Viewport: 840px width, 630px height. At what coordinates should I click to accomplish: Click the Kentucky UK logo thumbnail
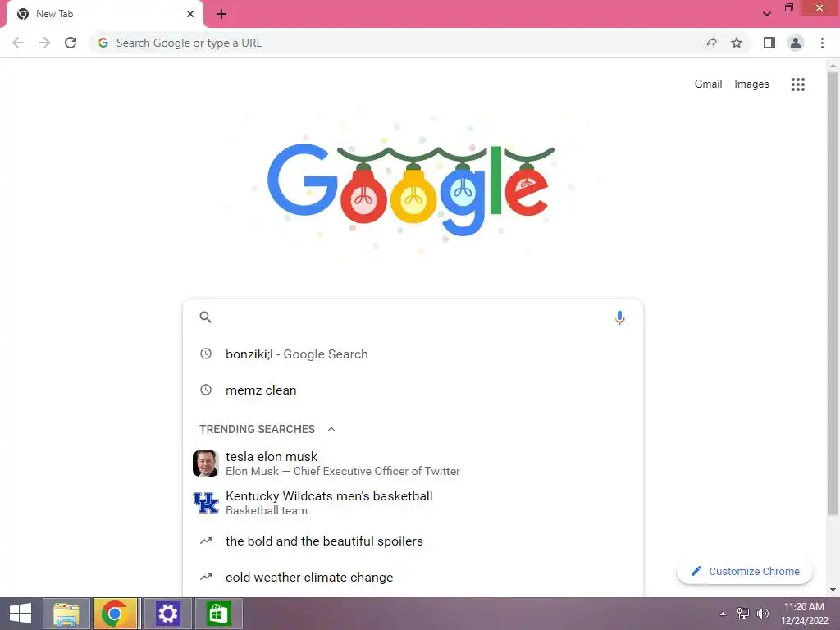pyautogui.click(x=206, y=503)
